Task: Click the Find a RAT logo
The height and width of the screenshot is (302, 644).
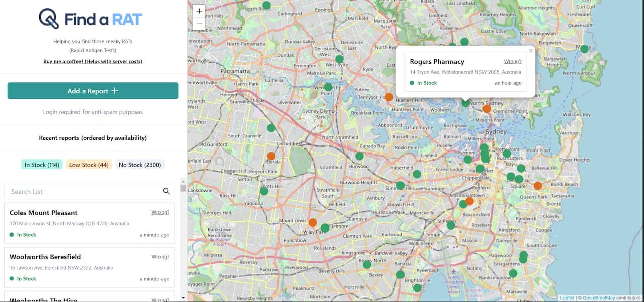Action: tap(91, 19)
